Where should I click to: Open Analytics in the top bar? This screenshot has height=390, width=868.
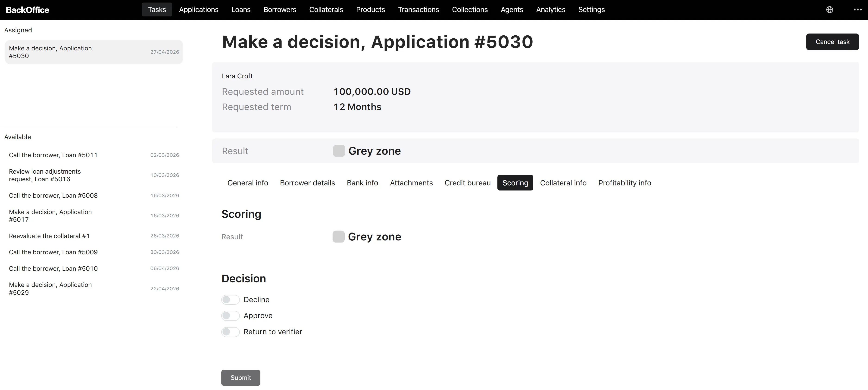(x=551, y=9)
